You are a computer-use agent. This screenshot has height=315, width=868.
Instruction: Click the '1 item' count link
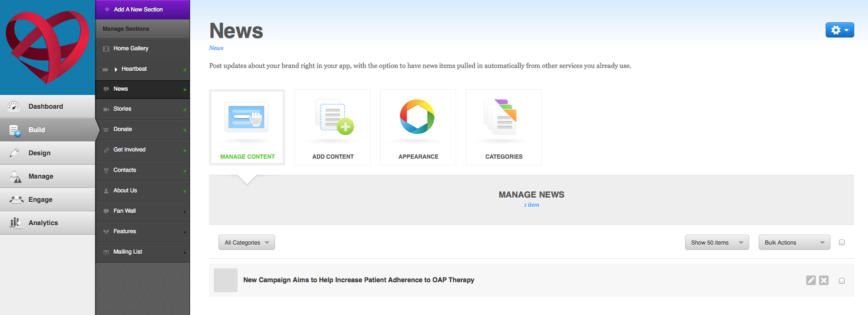pos(532,205)
